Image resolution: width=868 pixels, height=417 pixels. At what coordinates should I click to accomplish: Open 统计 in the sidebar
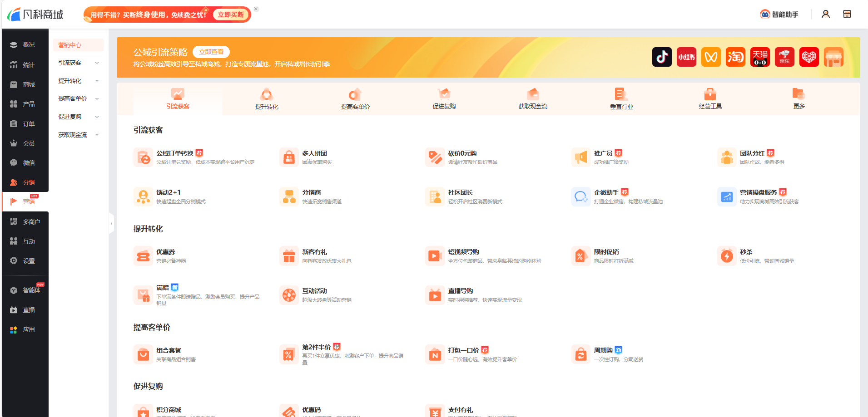[25, 65]
